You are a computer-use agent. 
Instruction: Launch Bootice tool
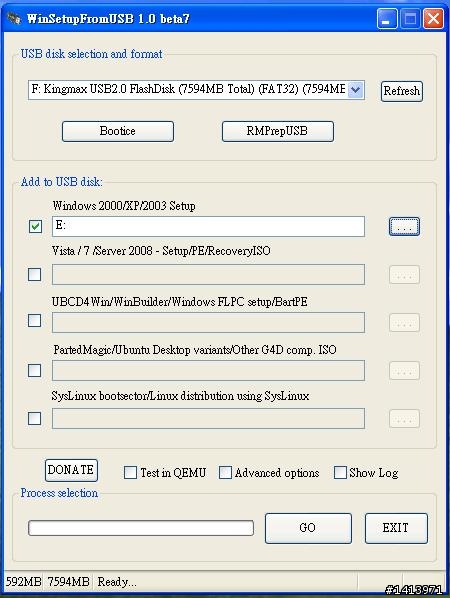[118, 131]
